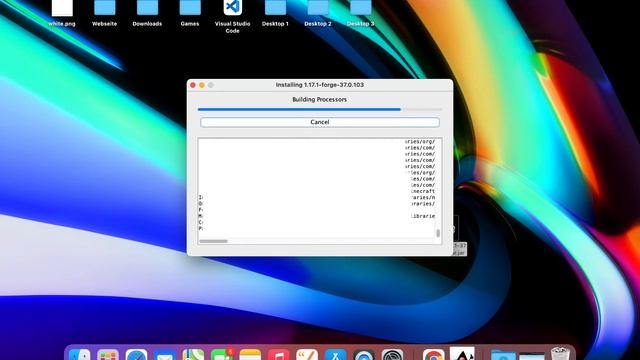
Task: Open Messages with badge in the dock
Action: pyautogui.click(x=222, y=355)
